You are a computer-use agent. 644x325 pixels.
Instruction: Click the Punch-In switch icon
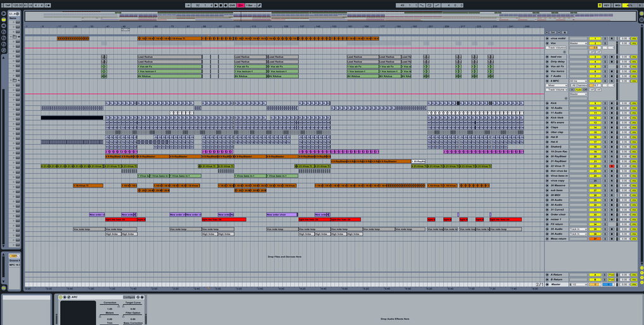[x=422, y=5]
